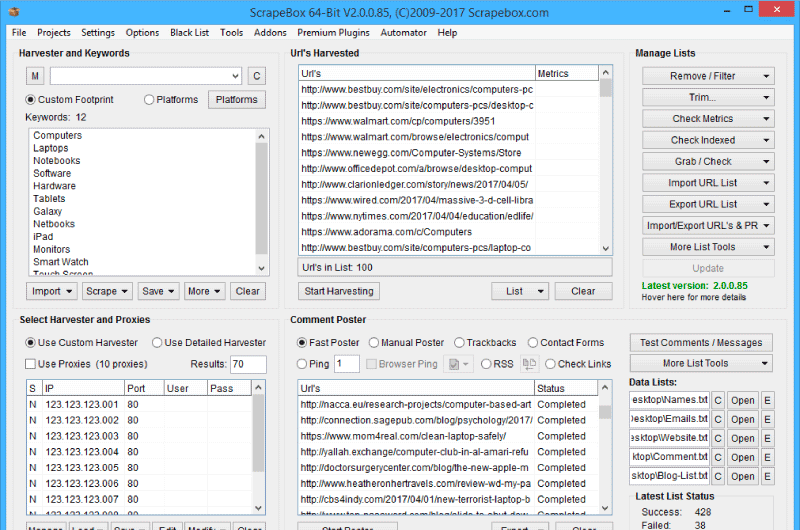800x530 pixels.
Task: Open the Check Metrics dropdown
Action: coord(708,119)
